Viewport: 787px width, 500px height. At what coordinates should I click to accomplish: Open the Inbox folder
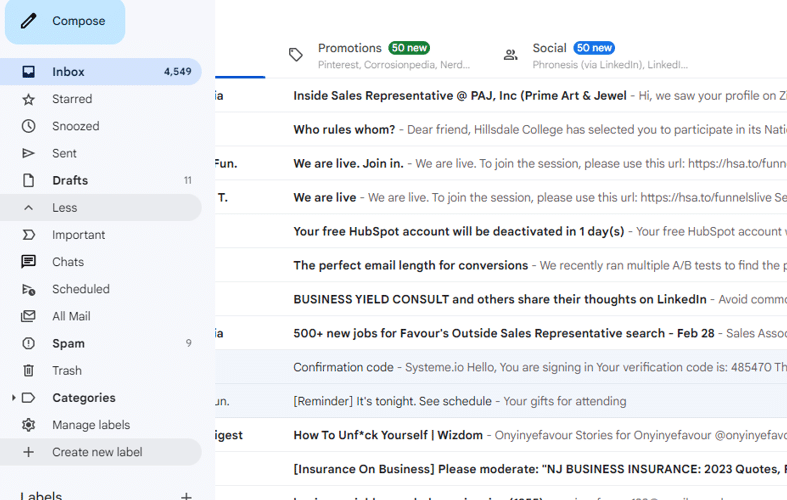point(69,72)
